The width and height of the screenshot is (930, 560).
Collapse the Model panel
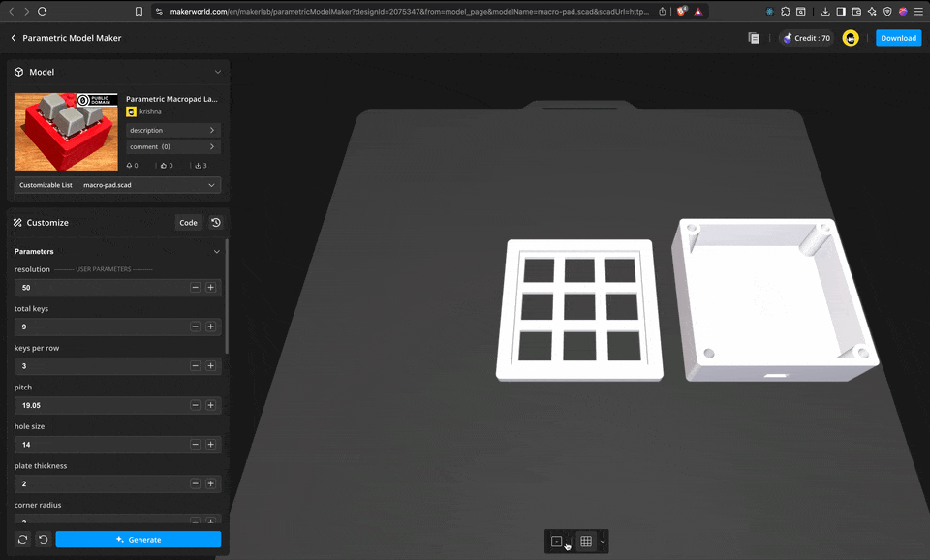[x=218, y=71]
